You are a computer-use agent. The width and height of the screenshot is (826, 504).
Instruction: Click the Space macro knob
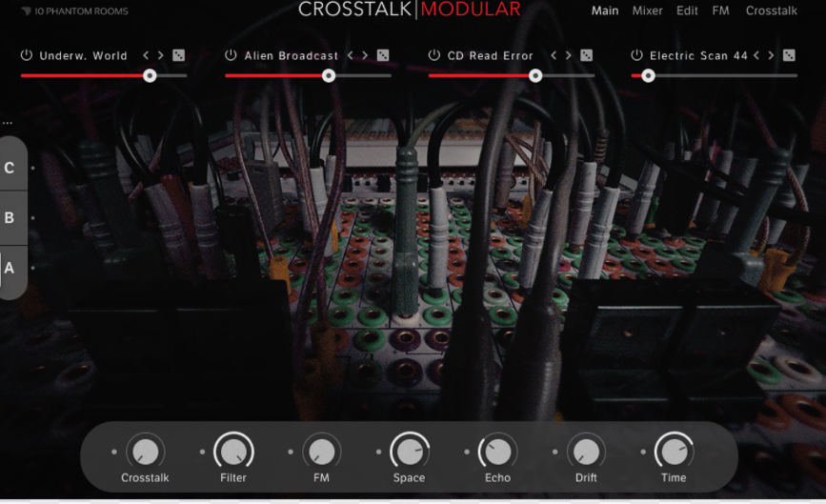click(x=410, y=452)
